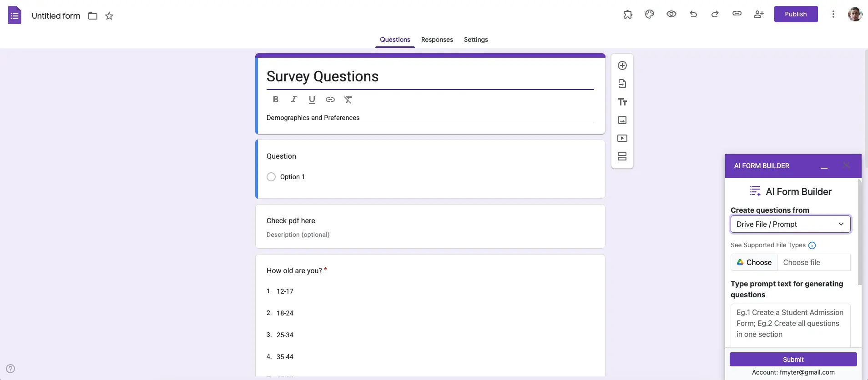Image resolution: width=868 pixels, height=380 pixels.
Task: Add a title and description block
Action: [622, 102]
